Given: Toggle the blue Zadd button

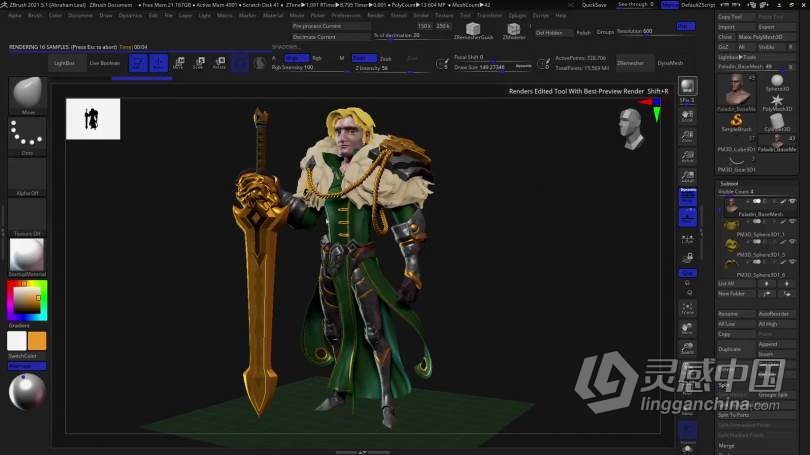Looking at the screenshot, I should click(x=364, y=58).
